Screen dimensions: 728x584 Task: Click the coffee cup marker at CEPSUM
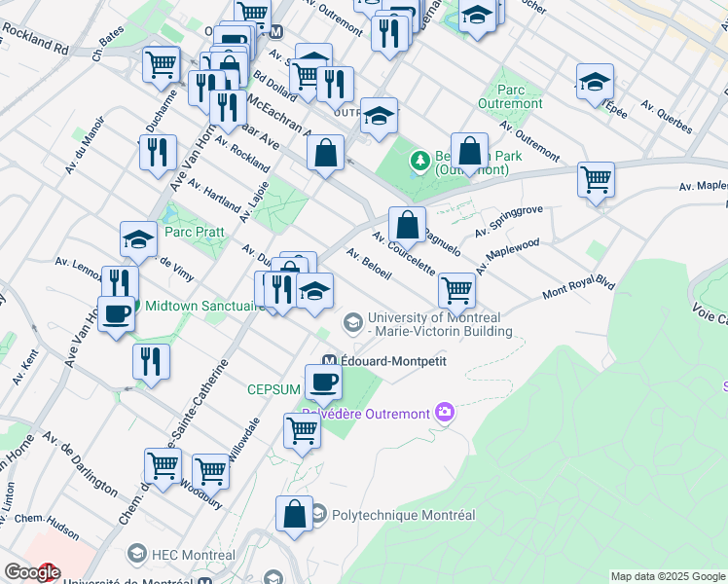323,383
